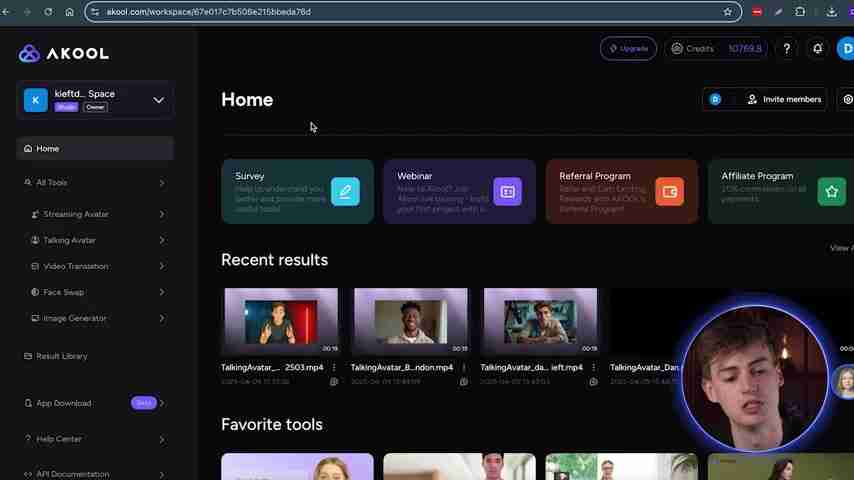Screen dimensions: 854x480
Task: Open browser extensions puzzle icon
Action: click(800, 12)
